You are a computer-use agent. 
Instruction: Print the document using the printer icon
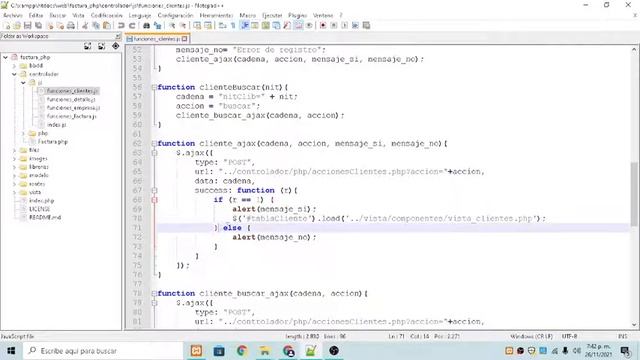point(71,26)
